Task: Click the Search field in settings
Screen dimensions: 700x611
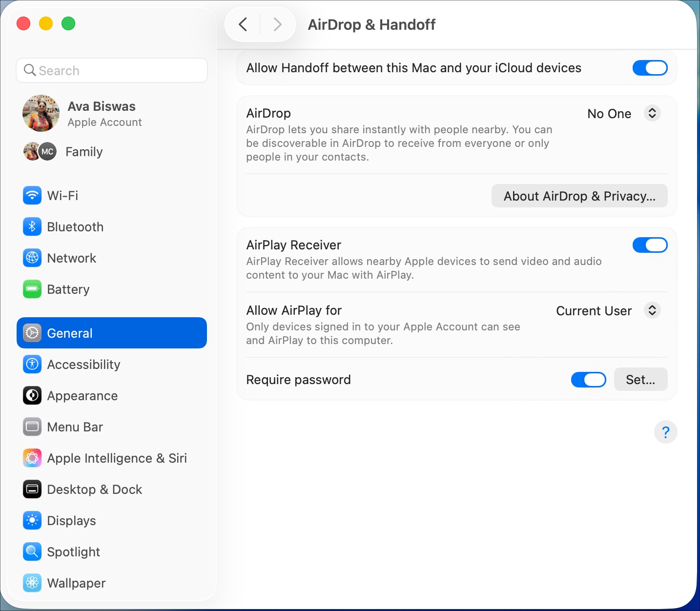Action: click(111, 70)
